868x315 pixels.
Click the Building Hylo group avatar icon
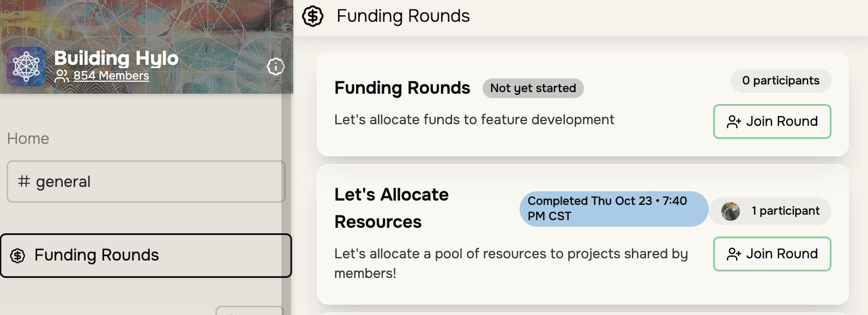26,66
